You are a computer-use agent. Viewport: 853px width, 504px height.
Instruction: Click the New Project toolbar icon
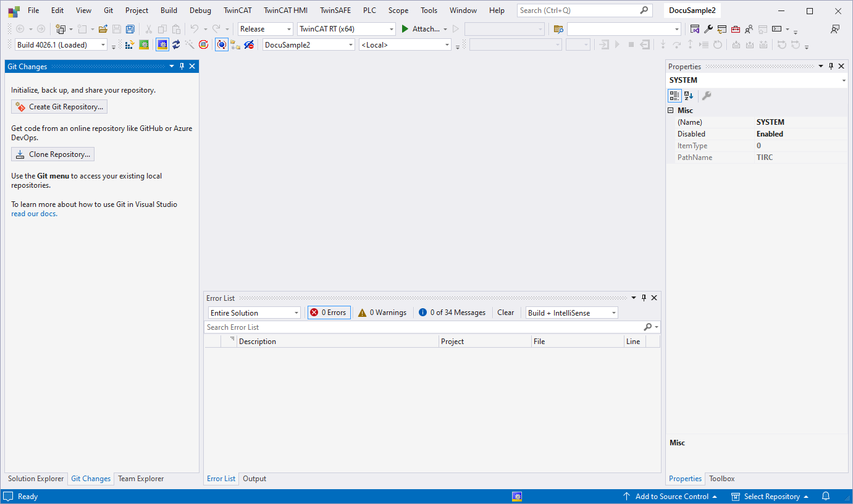pos(61,29)
